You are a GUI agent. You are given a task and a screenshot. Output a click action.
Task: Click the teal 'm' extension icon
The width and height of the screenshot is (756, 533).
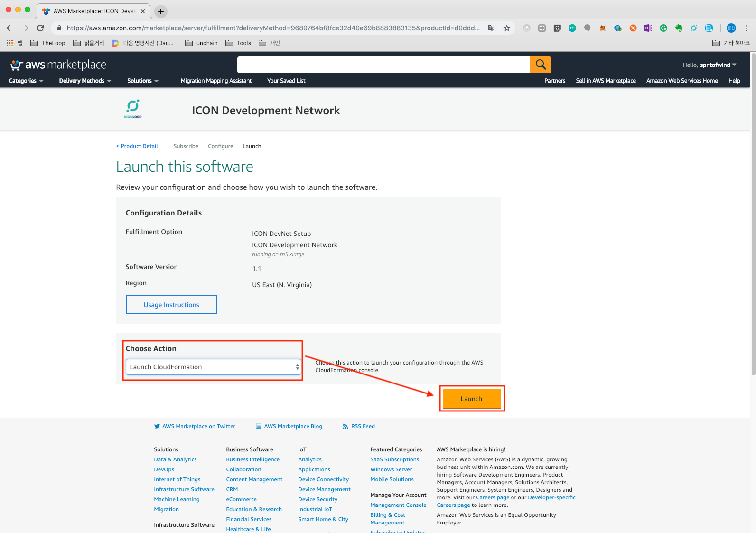coord(572,28)
